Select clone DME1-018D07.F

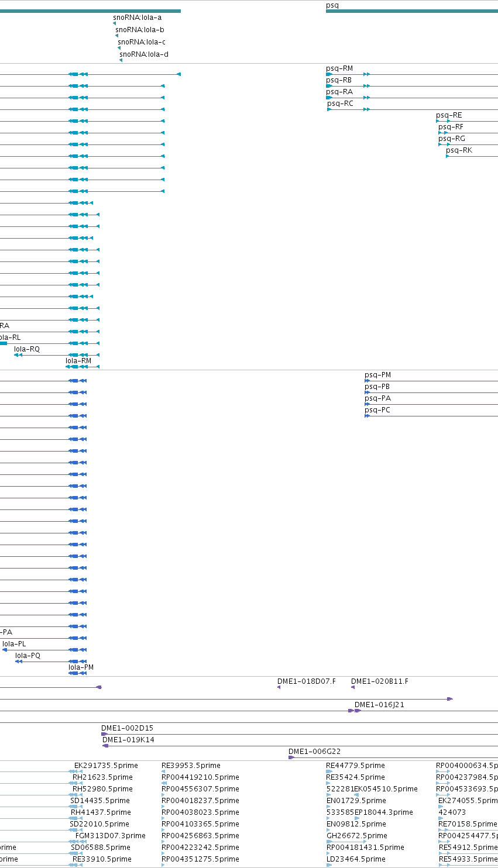[x=307, y=681]
